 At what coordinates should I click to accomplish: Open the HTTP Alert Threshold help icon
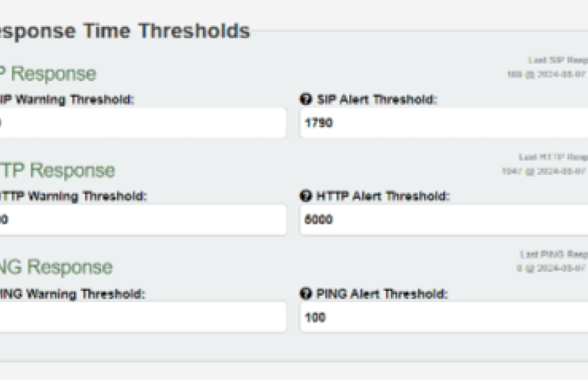306,196
